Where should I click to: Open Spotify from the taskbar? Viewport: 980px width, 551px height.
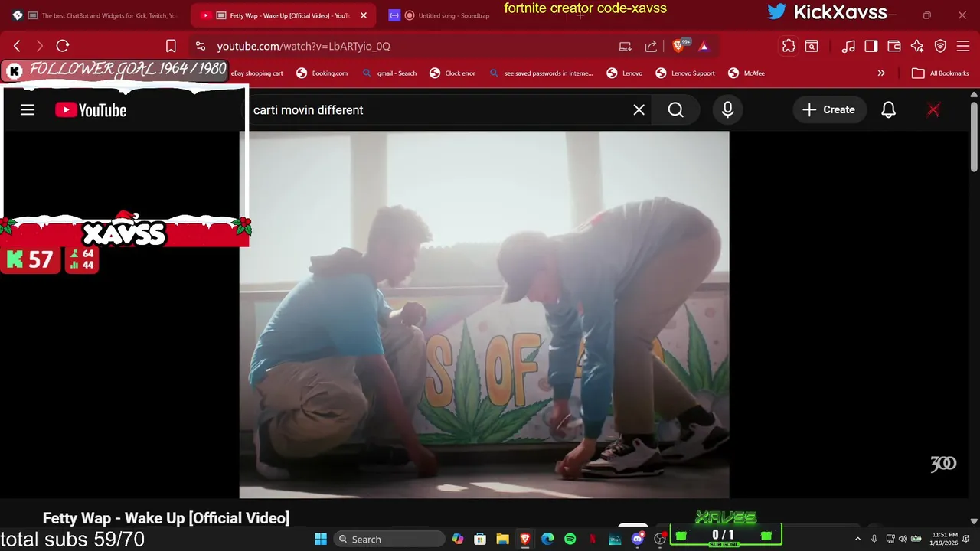(570, 539)
